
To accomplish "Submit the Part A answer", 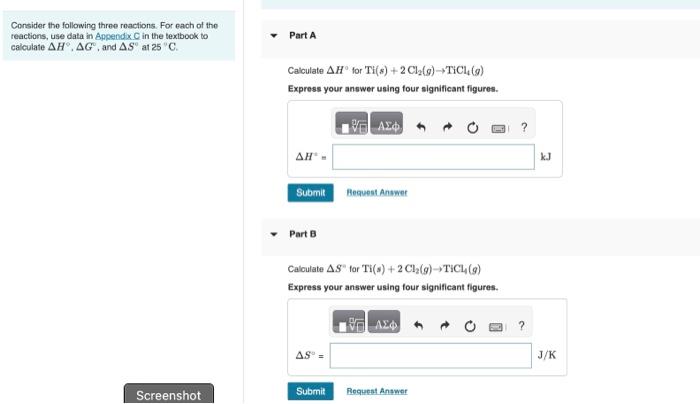I will (310, 193).
